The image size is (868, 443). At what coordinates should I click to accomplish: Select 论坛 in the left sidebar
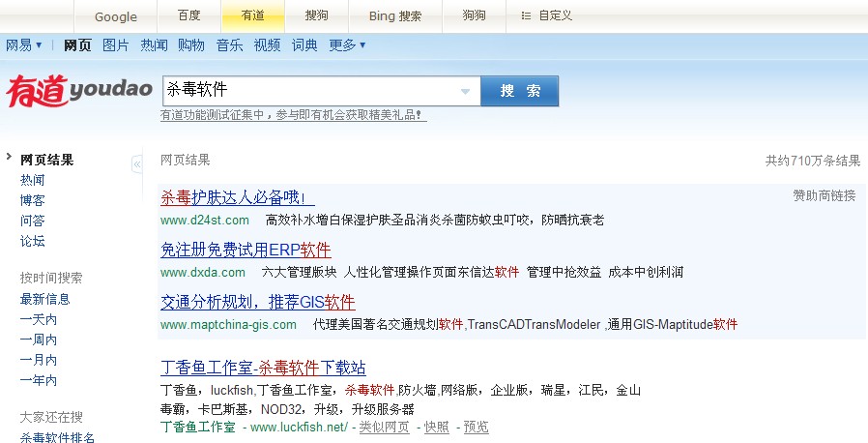(32, 241)
